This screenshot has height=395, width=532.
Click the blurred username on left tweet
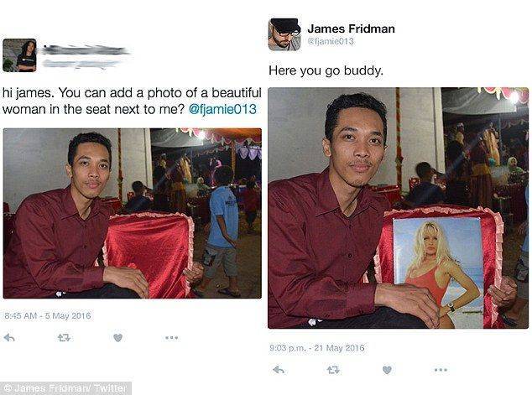[x=85, y=51]
